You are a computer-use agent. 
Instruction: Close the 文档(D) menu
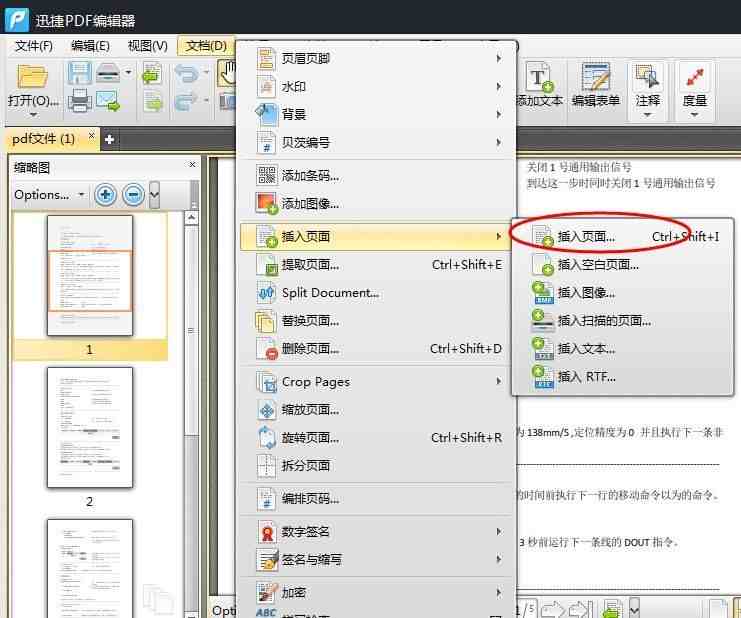(206, 46)
